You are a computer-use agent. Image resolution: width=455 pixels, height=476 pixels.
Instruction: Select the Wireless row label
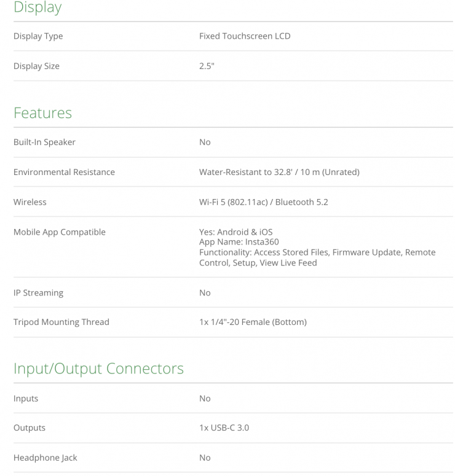click(x=30, y=202)
